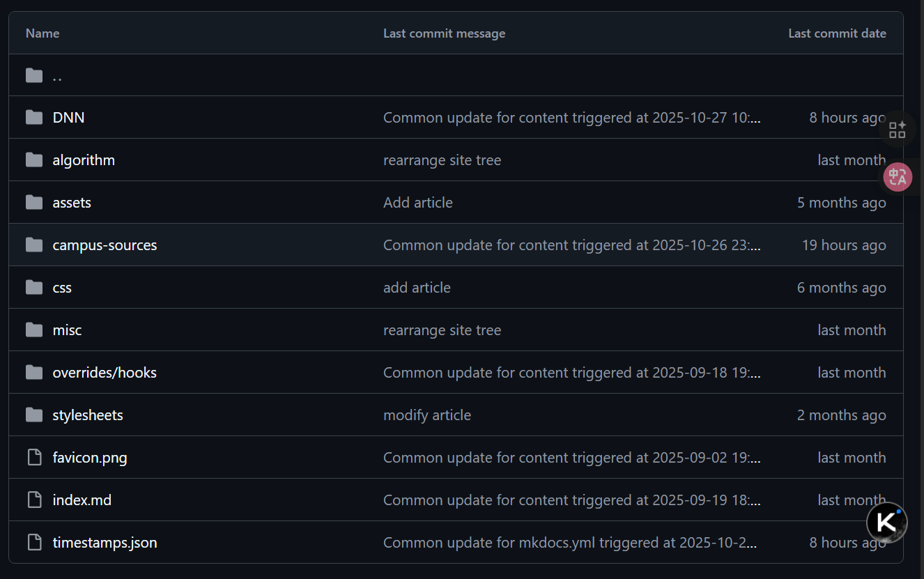Go to the misc folder
The image size is (924, 579).
[x=67, y=330]
